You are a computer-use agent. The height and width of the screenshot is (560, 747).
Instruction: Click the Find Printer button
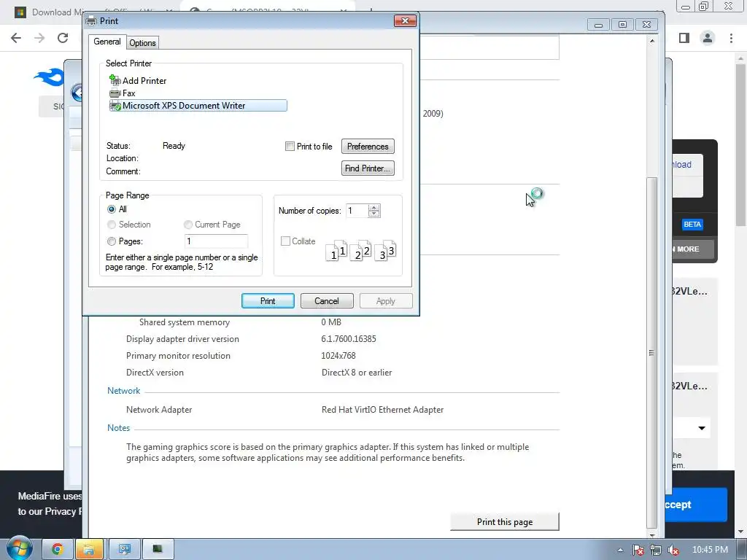(x=368, y=168)
